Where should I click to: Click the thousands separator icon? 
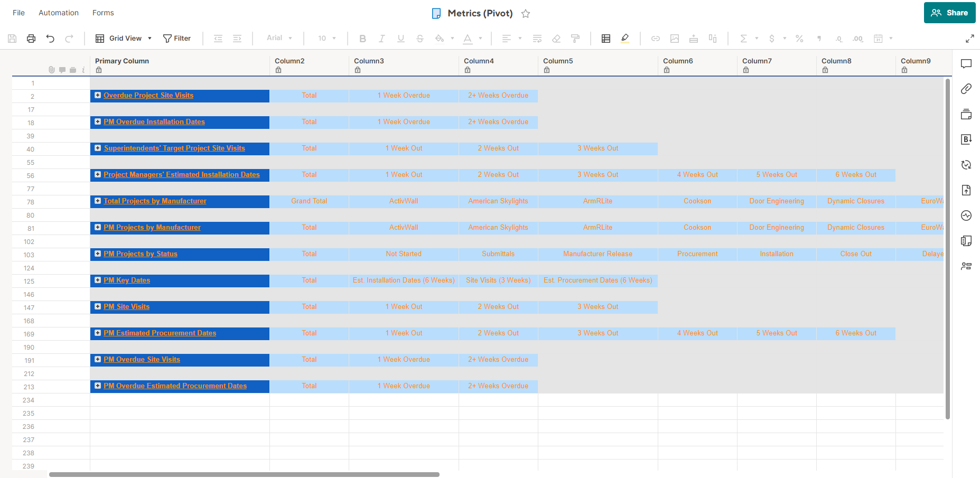click(819, 39)
